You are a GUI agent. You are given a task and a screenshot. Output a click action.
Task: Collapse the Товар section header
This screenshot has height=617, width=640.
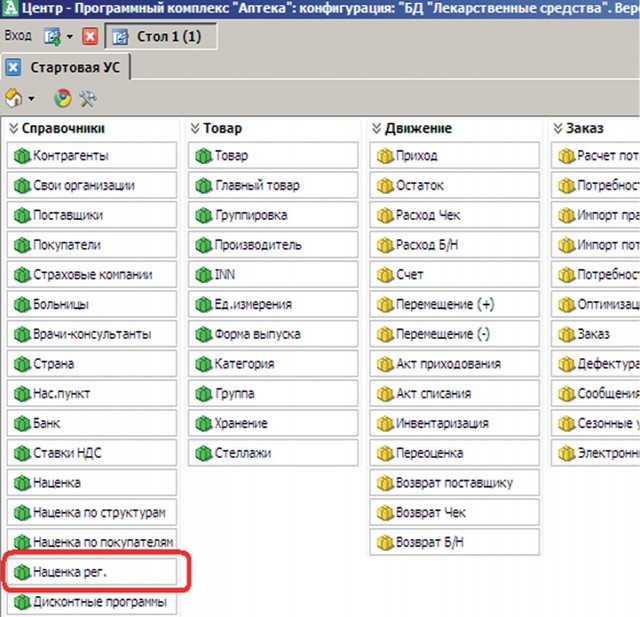point(195,129)
